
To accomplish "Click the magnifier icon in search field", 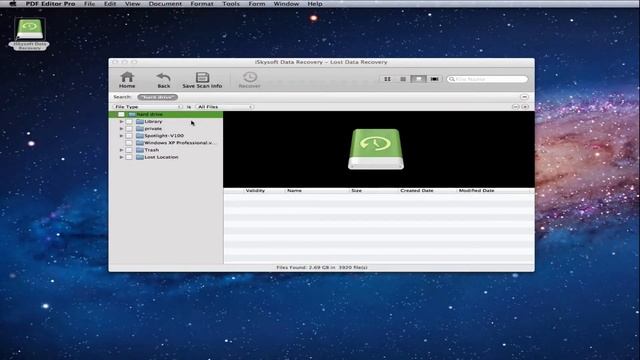I will coord(451,79).
